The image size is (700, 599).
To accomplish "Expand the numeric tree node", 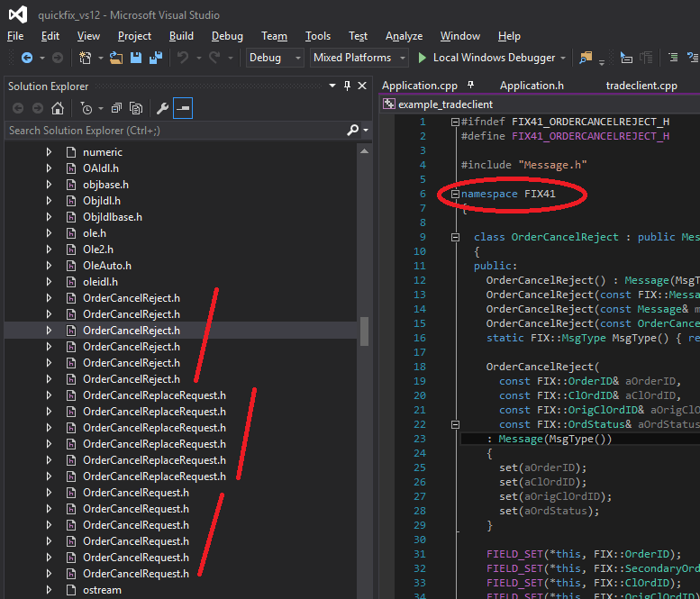I will (49, 152).
